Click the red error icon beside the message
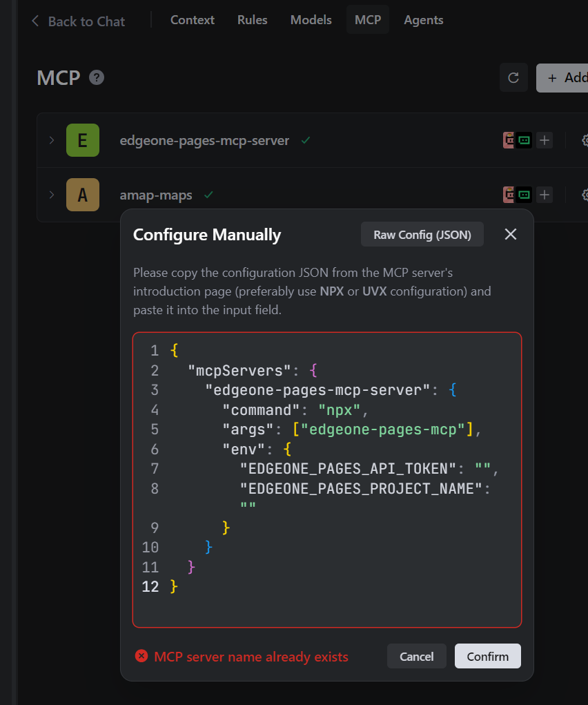 tap(141, 656)
